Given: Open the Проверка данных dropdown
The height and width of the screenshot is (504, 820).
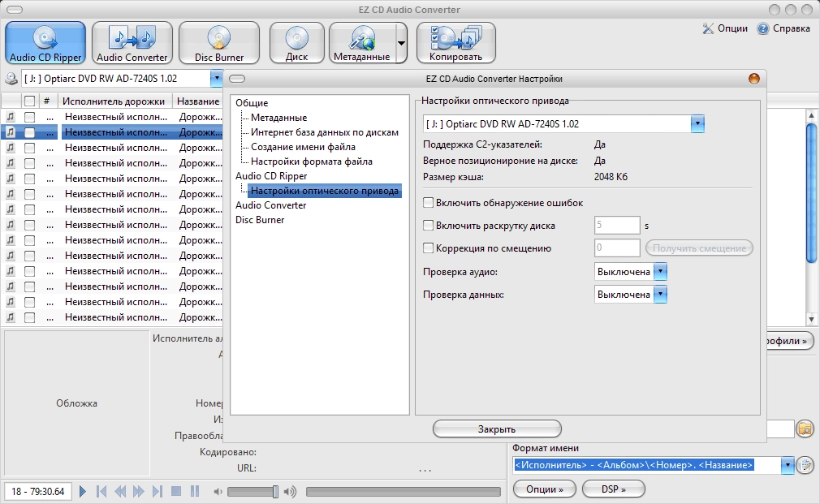Looking at the screenshot, I should tap(661, 295).
